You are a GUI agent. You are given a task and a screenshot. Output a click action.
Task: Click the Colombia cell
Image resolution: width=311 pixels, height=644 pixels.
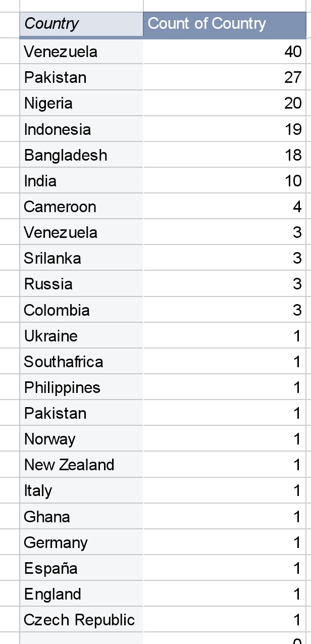[81, 310]
